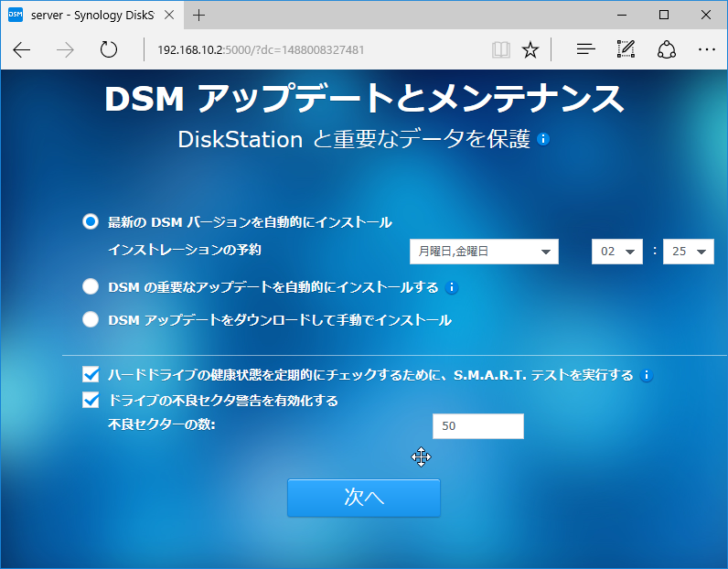
Task: Click info icon next to important updates option
Action: tap(451, 287)
